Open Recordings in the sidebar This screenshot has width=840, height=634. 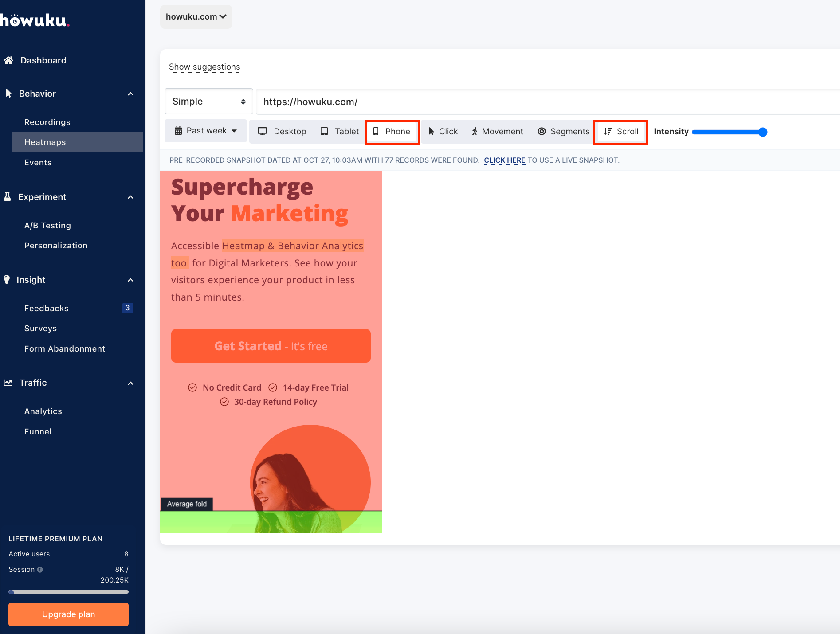(x=47, y=122)
